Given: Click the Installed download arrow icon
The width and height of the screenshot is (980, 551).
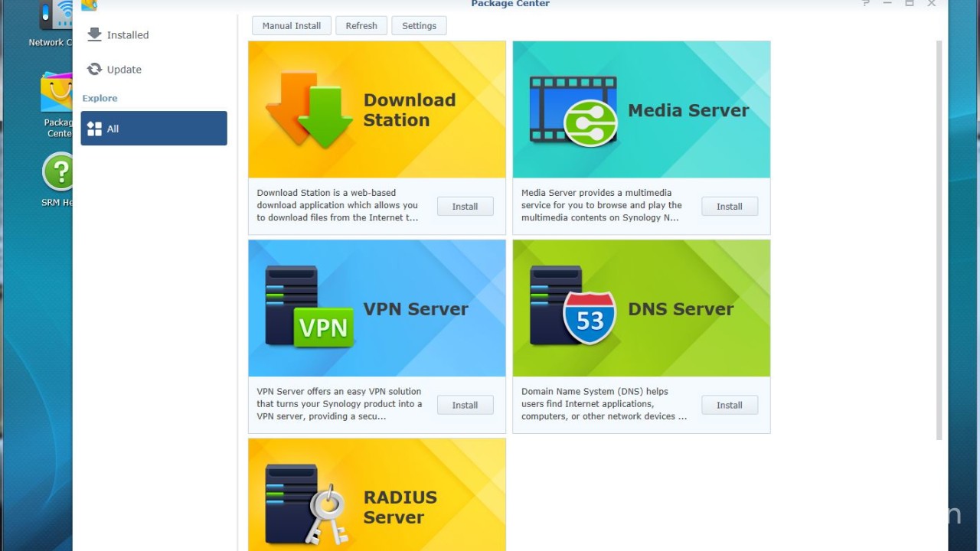Looking at the screenshot, I should click(x=94, y=34).
